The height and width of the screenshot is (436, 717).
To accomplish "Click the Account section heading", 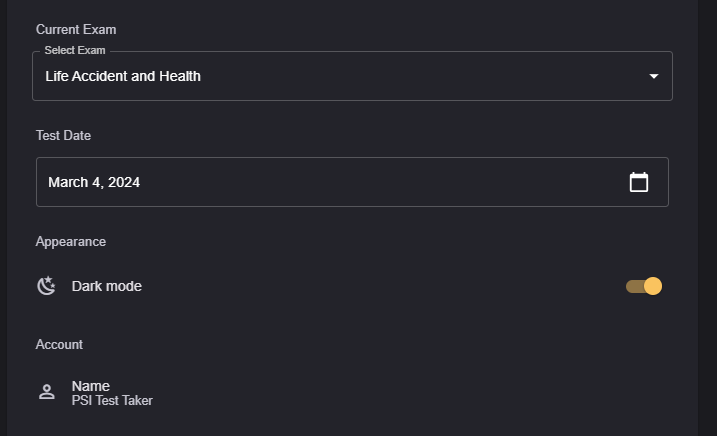I will coord(59,344).
